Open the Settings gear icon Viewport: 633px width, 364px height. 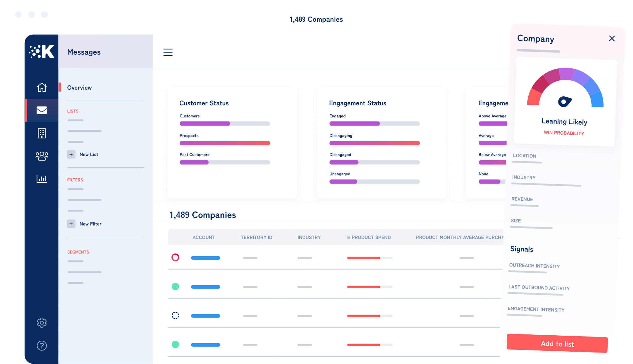click(x=42, y=323)
